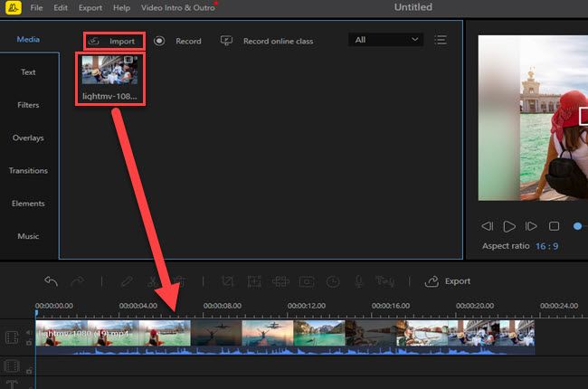Step to previous frame in preview
588x389 pixels.
[487, 226]
